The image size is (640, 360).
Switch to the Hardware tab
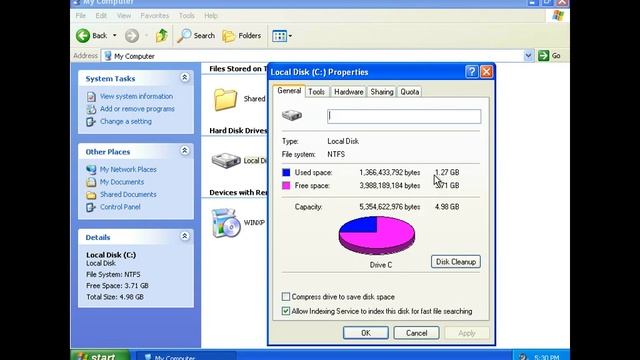[349, 92]
